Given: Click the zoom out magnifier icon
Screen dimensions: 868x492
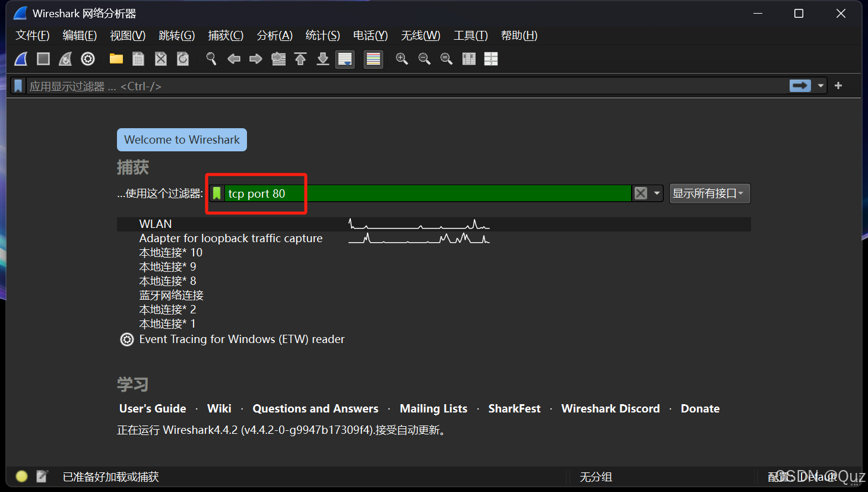Looking at the screenshot, I should 425,59.
